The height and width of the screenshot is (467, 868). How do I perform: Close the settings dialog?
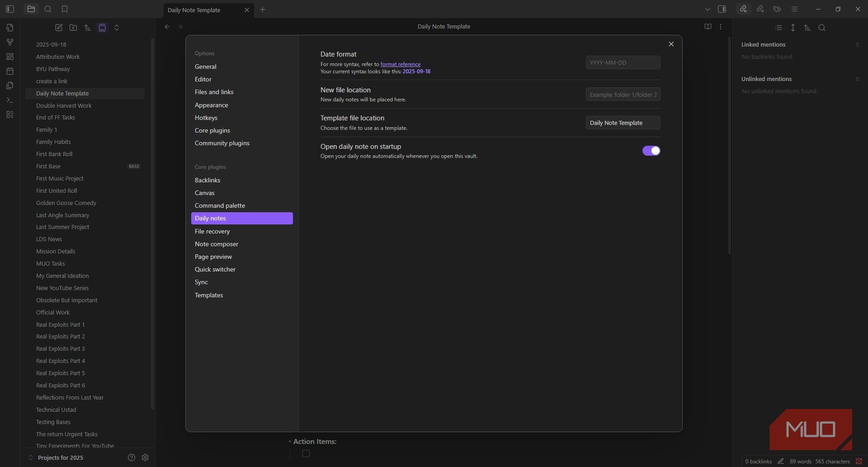click(x=671, y=44)
